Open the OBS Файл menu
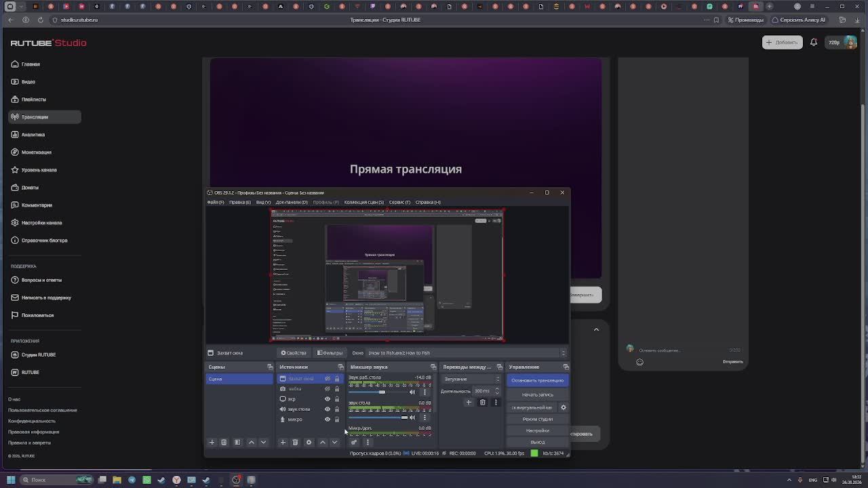The height and width of the screenshot is (488, 868). (x=216, y=202)
